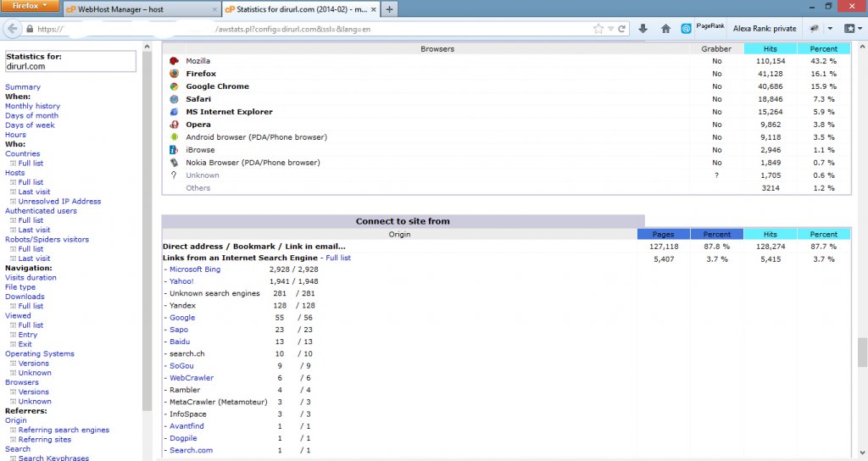Open a new tab with the plus button
The width and height of the screenshot is (868, 461).
pos(389,9)
